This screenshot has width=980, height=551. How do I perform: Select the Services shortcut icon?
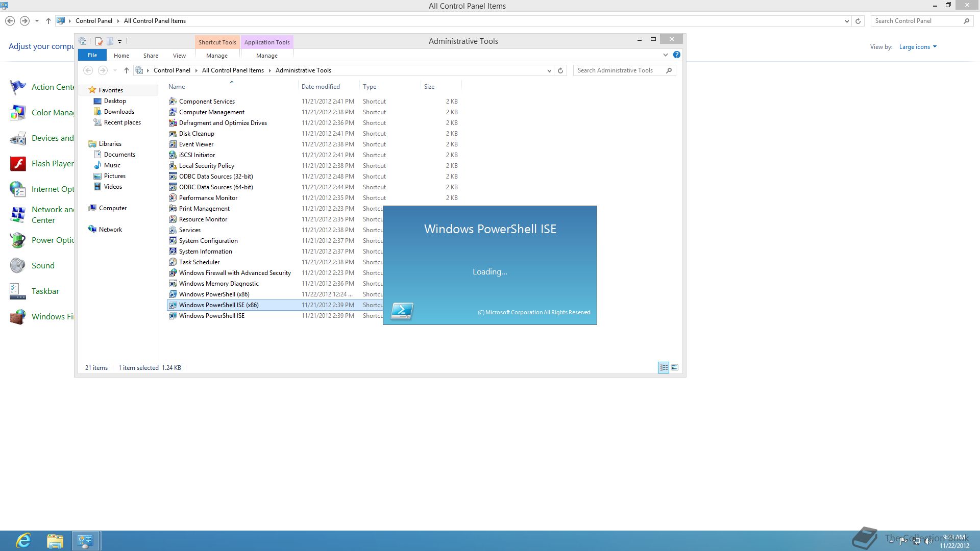tap(173, 230)
